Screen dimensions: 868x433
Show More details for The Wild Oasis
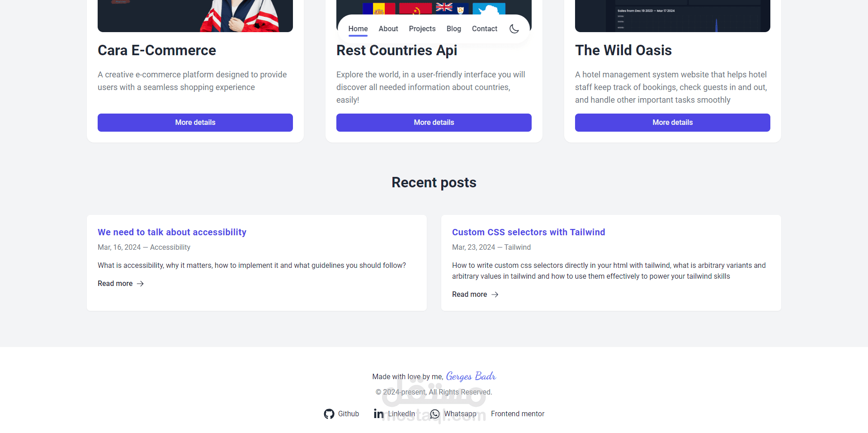[x=673, y=123]
